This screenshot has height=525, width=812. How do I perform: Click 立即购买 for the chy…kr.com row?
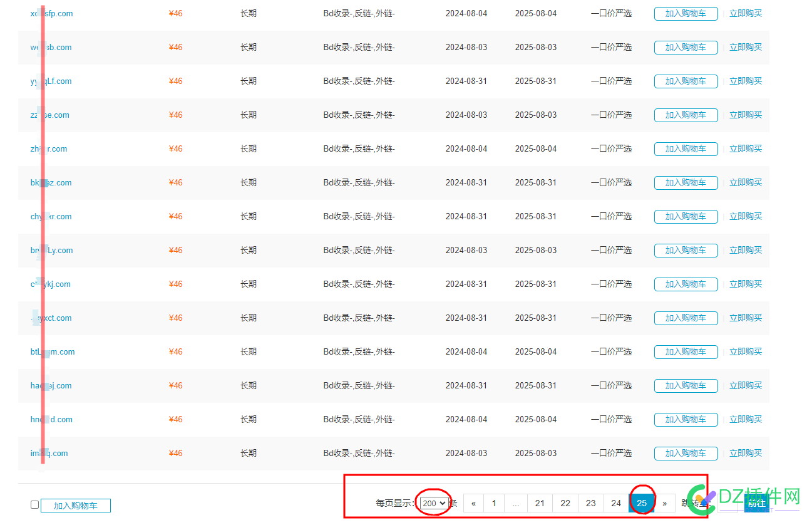[746, 216]
